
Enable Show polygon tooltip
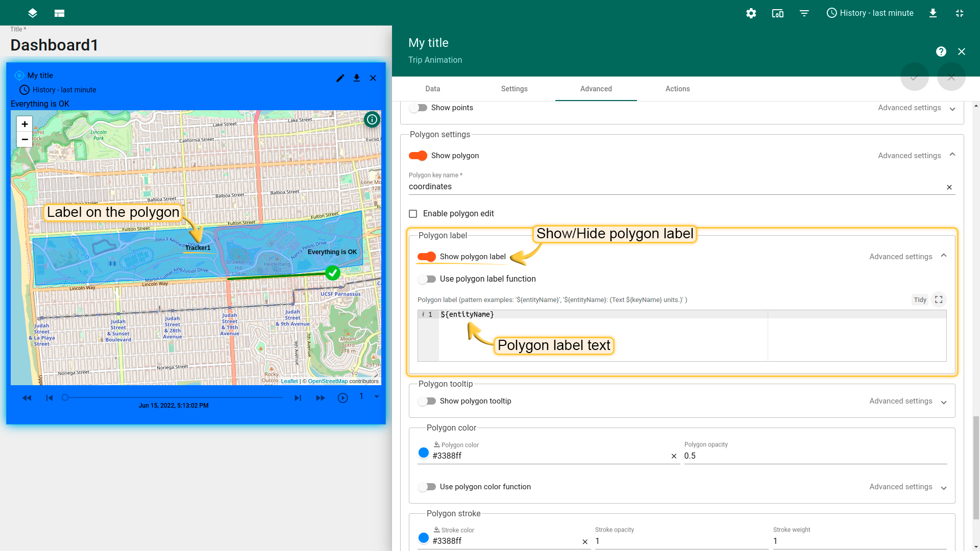(x=427, y=402)
